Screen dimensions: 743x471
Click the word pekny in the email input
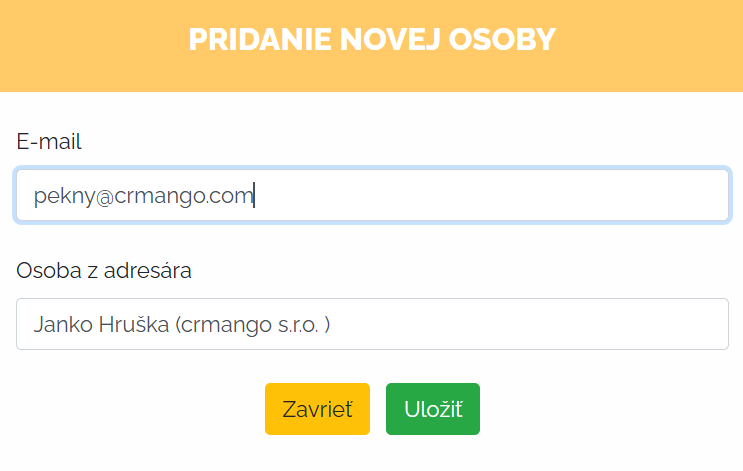tap(61, 196)
